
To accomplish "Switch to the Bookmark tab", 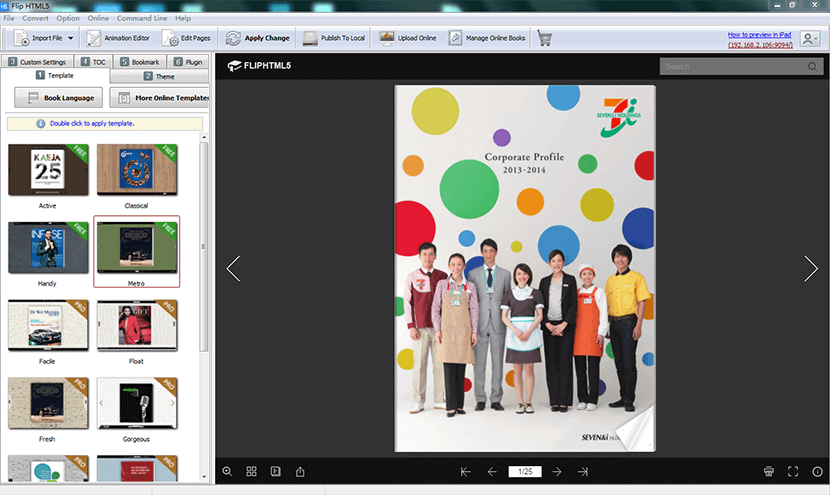I will [x=140, y=61].
